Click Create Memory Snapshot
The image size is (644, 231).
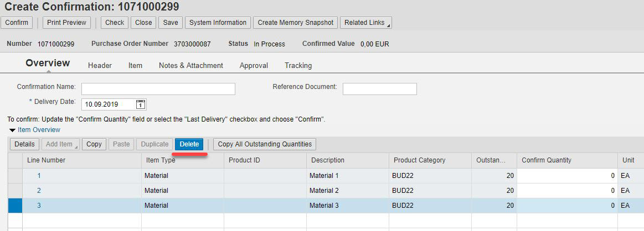tap(295, 23)
